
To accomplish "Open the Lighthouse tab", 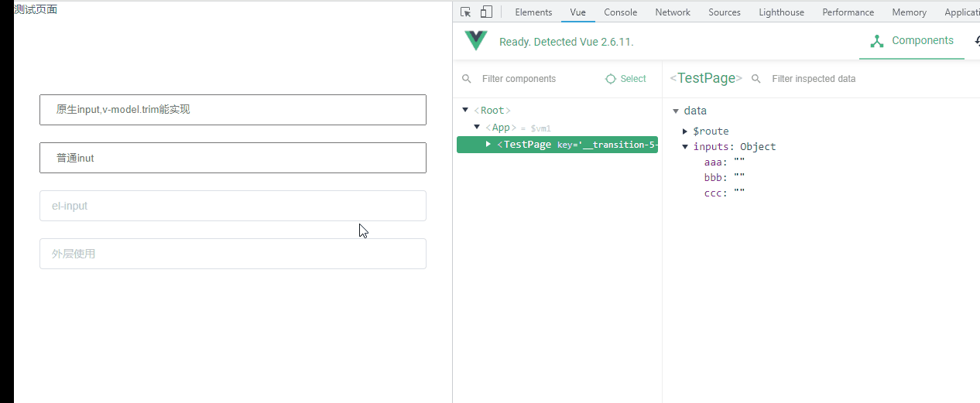I will (x=781, y=12).
